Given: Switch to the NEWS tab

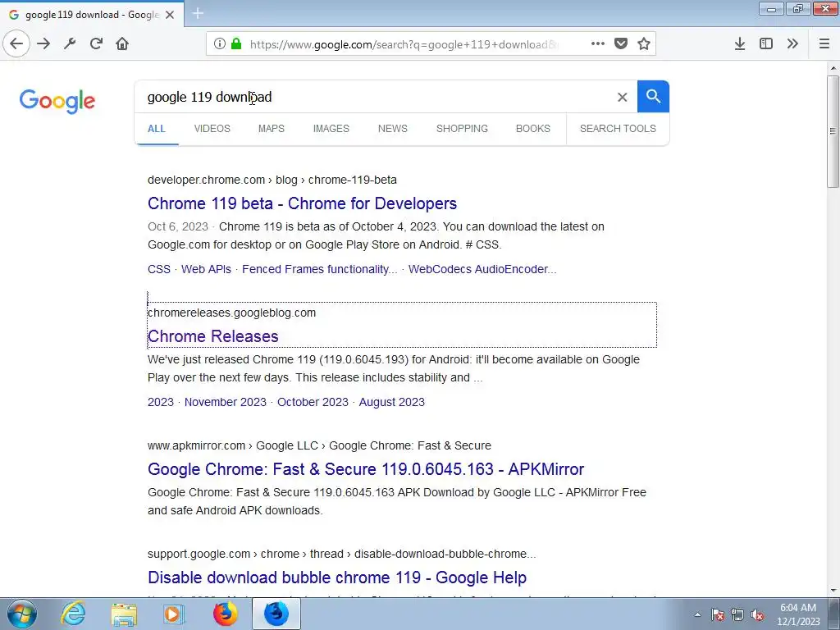Looking at the screenshot, I should (393, 129).
